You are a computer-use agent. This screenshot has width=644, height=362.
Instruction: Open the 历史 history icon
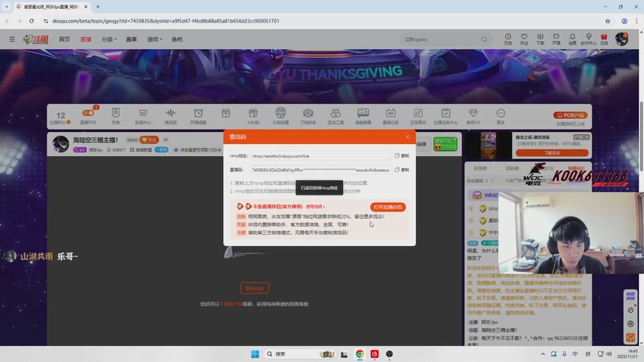click(x=508, y=39)
